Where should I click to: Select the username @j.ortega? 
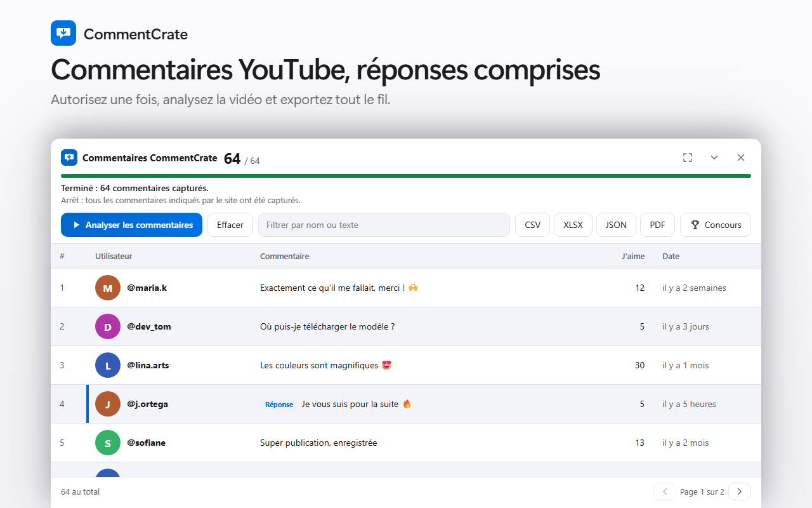point(147,404)
